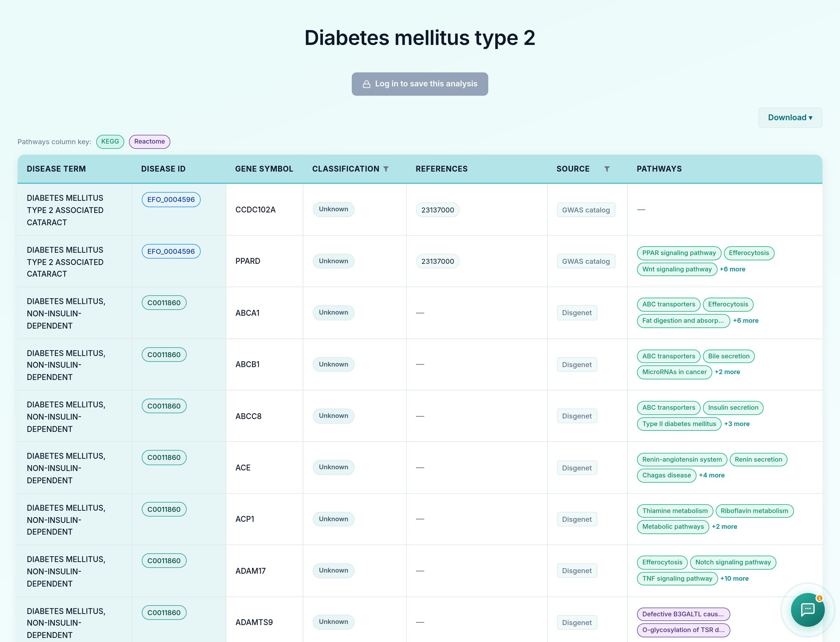Expand +2 more pathways for ACP1
Image resolution: width=840 pixels, height=642 pixels.
724,527
